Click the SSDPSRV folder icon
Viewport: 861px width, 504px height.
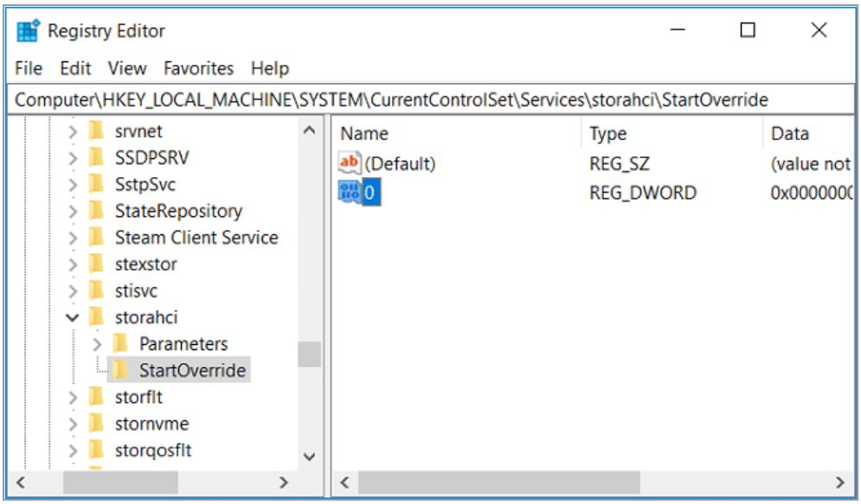97,158
